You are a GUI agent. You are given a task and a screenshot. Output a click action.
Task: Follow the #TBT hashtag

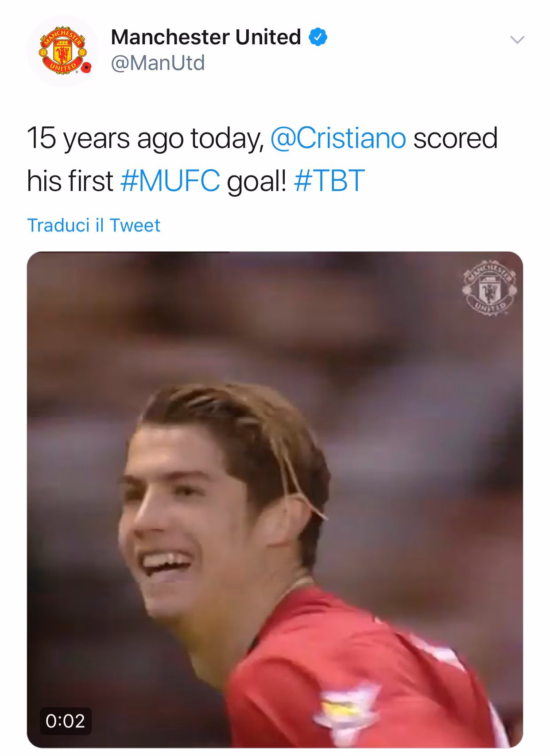click(329, 181)
